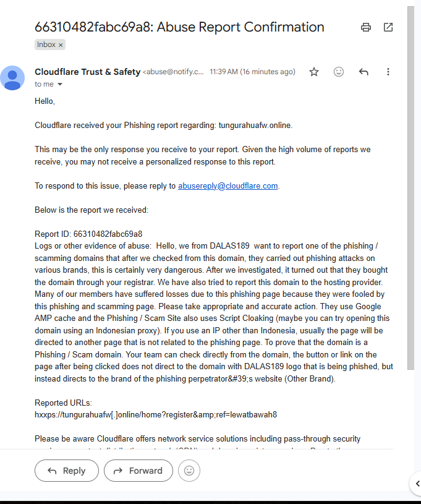Open the email in a new window
The width and height of the screenshot is (421, 504).
tap(388, 27)
